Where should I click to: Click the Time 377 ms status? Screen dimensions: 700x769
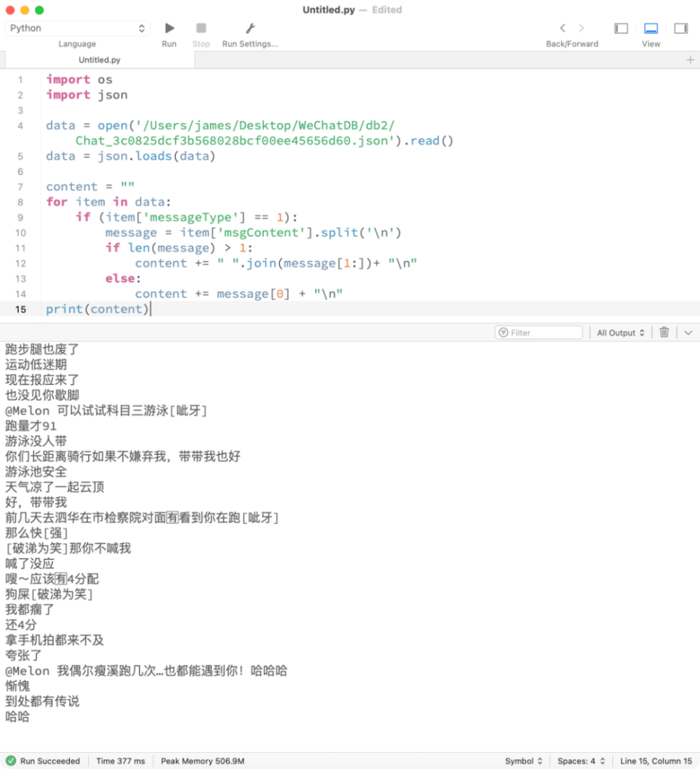120,761
